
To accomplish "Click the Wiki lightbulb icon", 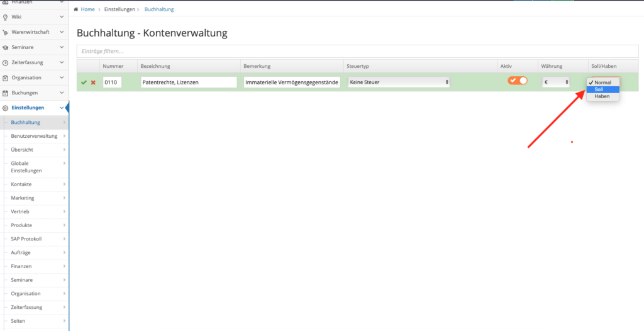I will point(5,17).
